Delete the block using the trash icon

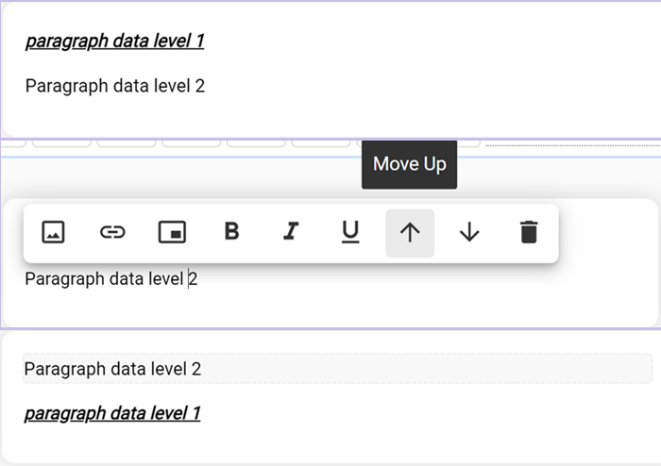[x=529, y=232]
